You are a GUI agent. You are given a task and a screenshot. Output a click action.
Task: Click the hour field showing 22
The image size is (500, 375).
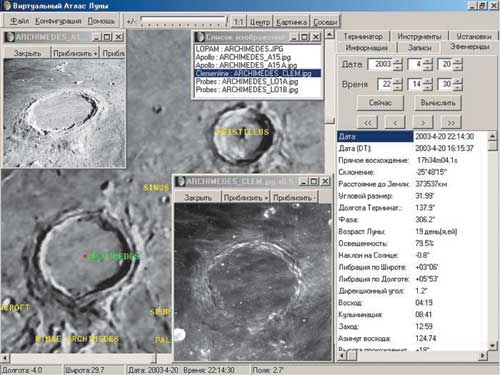click(385, 84)
